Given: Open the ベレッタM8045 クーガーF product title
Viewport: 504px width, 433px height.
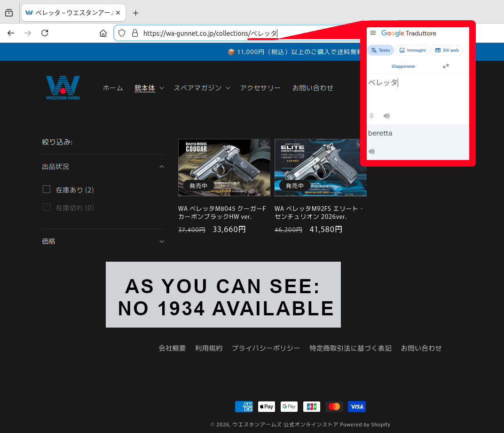Looking at the screenshot, I should click(222, 213).
